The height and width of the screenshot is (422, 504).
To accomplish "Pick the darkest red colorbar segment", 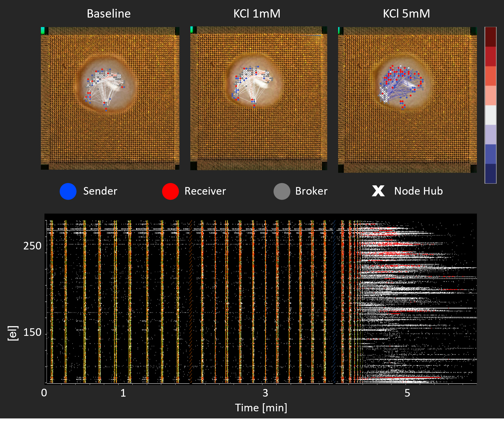I will 490,37.
